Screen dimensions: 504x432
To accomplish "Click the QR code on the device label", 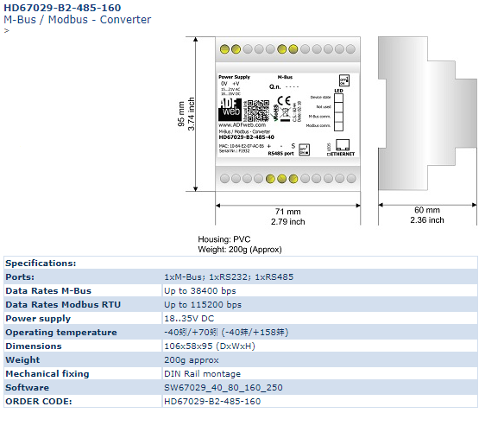I will [258, 111].
